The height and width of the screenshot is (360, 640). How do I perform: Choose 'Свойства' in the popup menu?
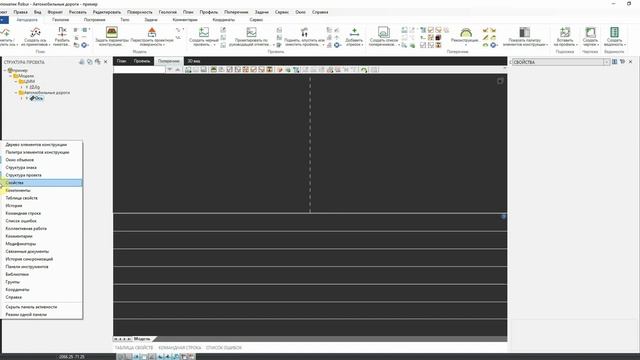coord(42,183)
